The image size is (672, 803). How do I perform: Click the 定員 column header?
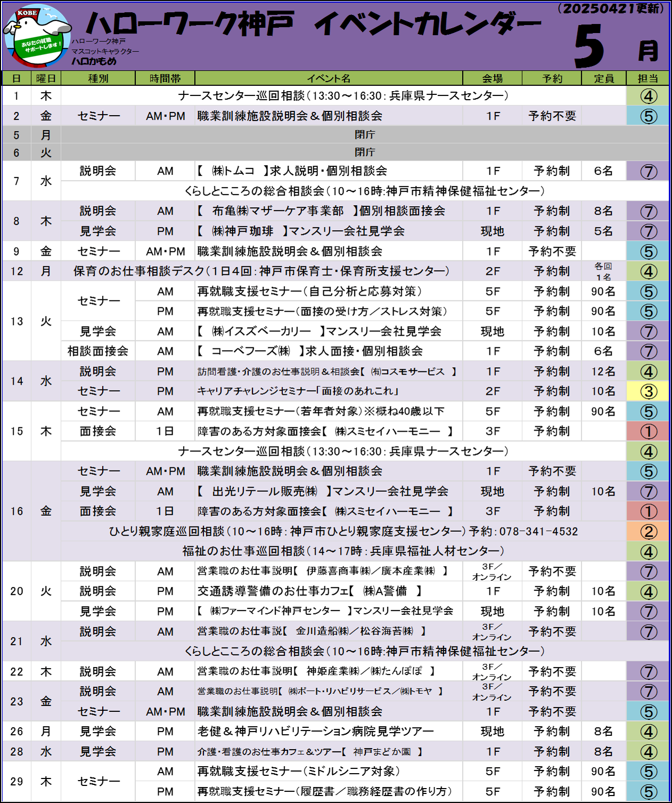(x=604, y=78)
